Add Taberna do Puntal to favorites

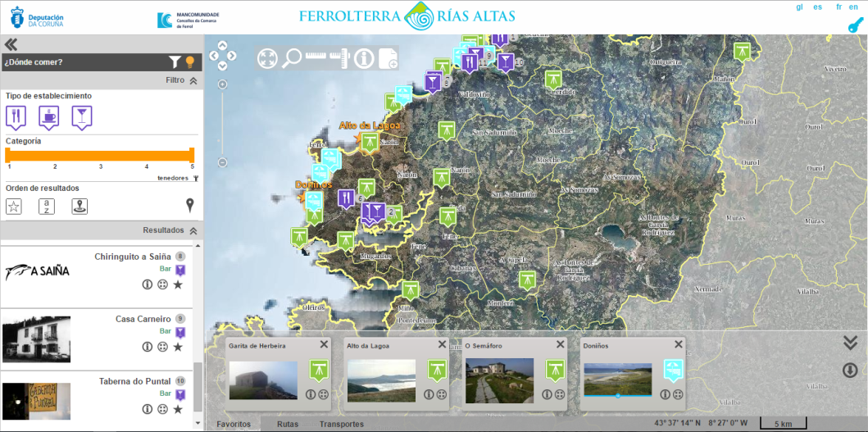(178, 409)
